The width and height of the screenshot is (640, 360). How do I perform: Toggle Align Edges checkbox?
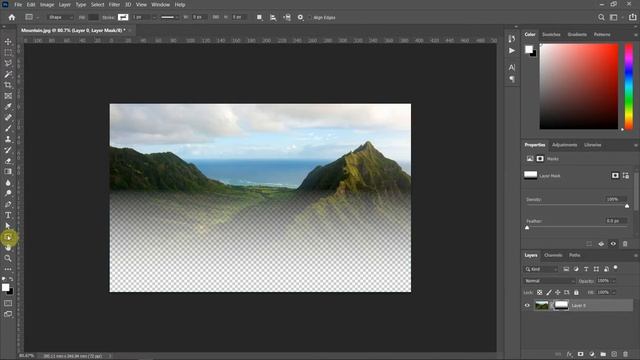coord(310,18)
